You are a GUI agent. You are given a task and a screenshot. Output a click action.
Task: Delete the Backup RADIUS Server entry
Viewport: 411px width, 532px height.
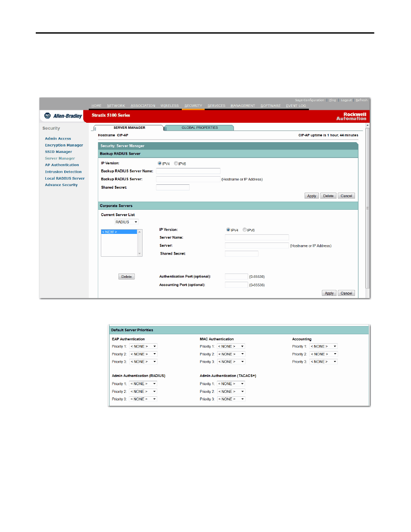(x=328, y=196)
